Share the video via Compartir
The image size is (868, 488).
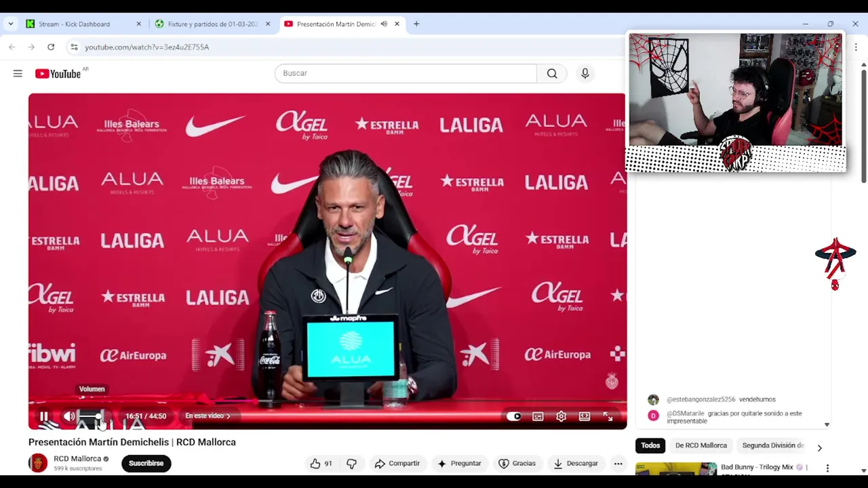click(397, 464)
